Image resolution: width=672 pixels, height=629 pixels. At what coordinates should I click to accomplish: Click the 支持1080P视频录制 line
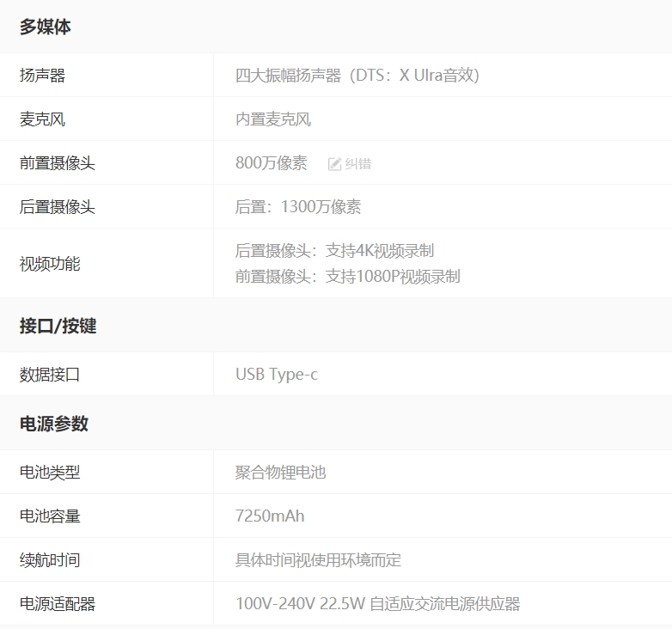(347, 277)
